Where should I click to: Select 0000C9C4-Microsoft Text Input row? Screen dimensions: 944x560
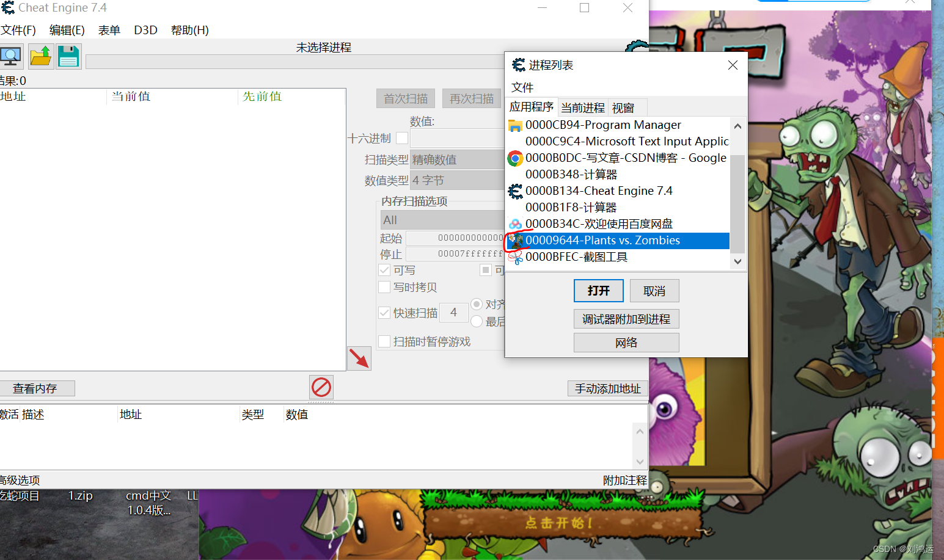click(x=618, y=142)
